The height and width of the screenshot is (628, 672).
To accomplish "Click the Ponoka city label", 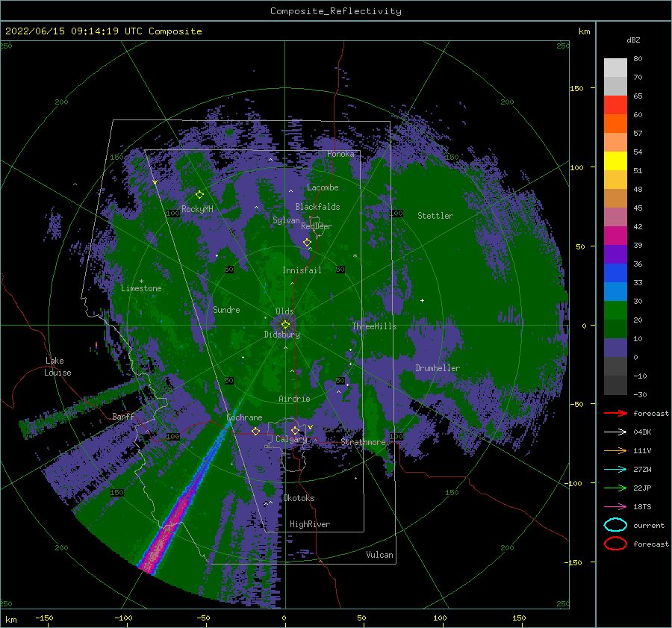I will tap(340, 154).
